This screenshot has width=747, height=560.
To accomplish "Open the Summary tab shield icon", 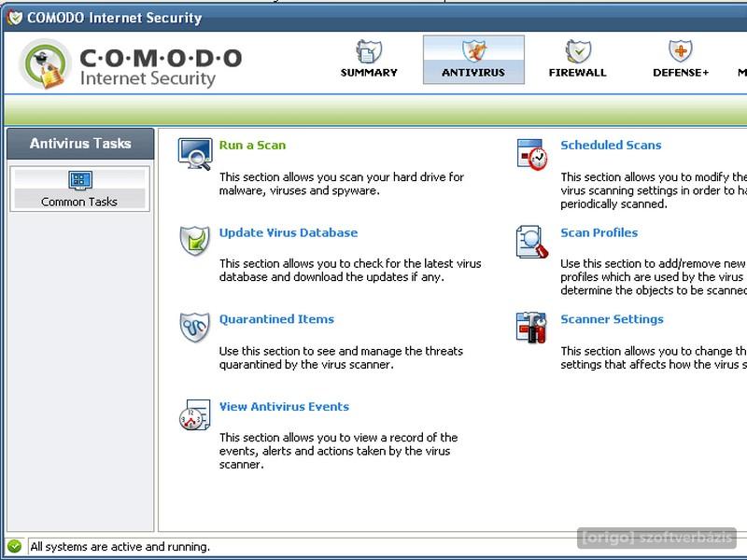I will pos(369,51).
